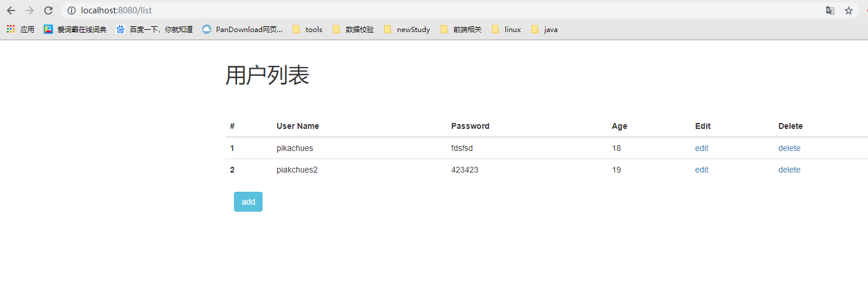Edit the pikachues user row
868x281 pixels.
[x=702, y=148]
